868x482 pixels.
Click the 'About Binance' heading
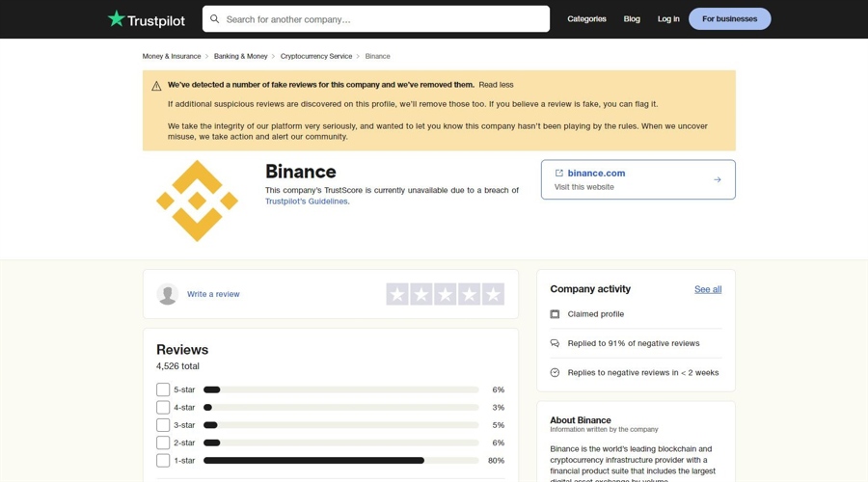point(581,420)
